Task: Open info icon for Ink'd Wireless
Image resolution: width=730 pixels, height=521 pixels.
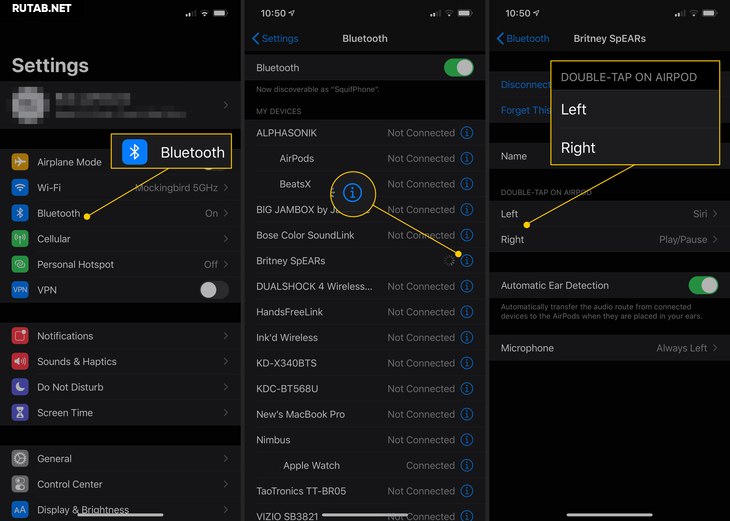Action: point(466,338)
